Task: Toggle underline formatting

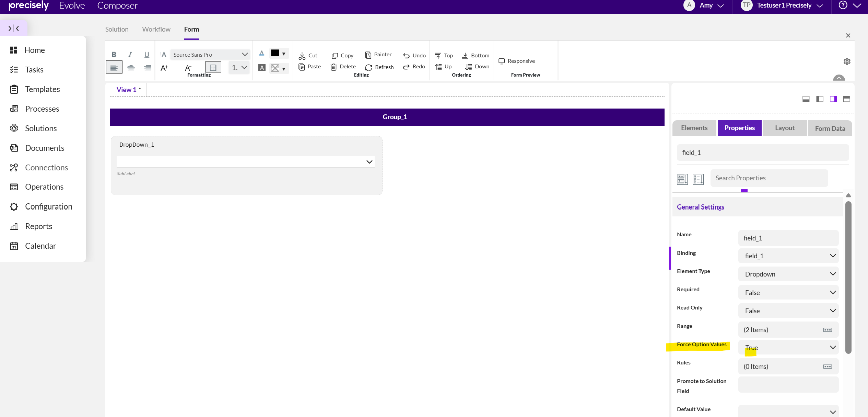Action: pos(147,55)
